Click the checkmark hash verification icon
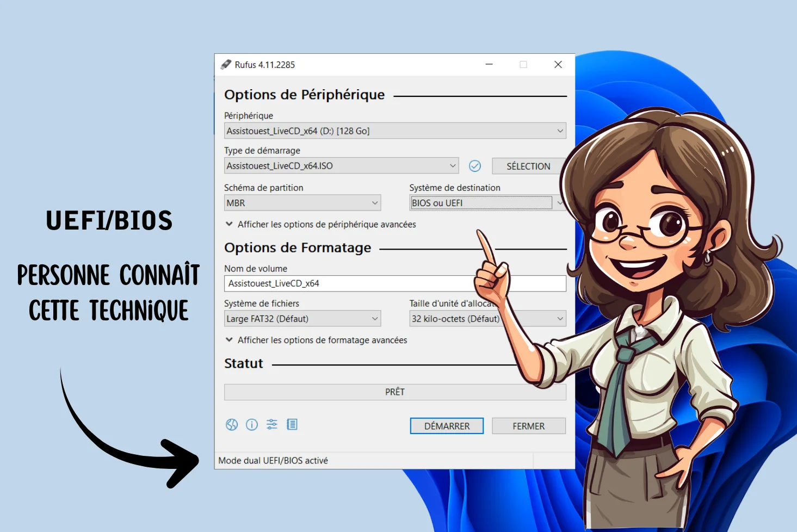Screen dimensions: 797x532 475,166
